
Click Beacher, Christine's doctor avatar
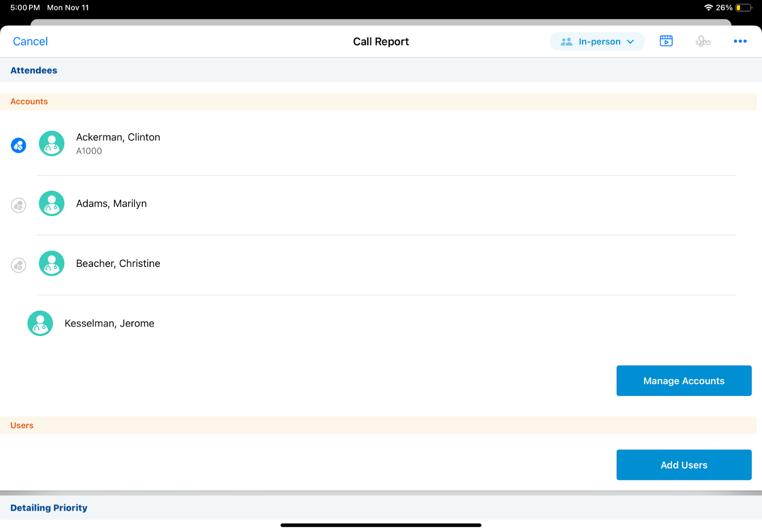click(51, 264)
